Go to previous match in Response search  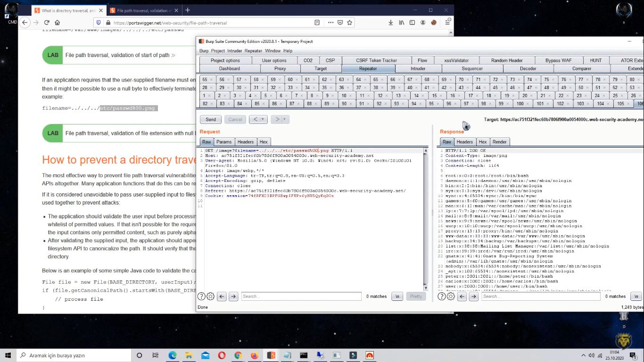[x=462, y=296]
